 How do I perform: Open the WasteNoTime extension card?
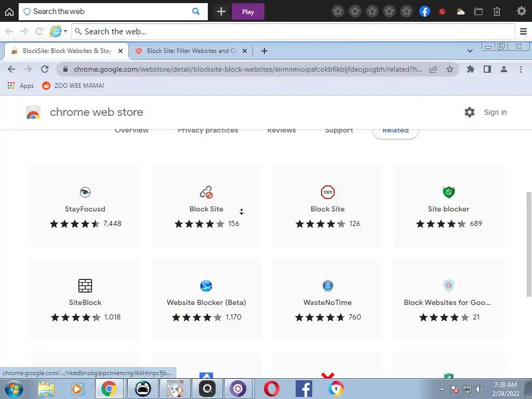pos(327,300)
